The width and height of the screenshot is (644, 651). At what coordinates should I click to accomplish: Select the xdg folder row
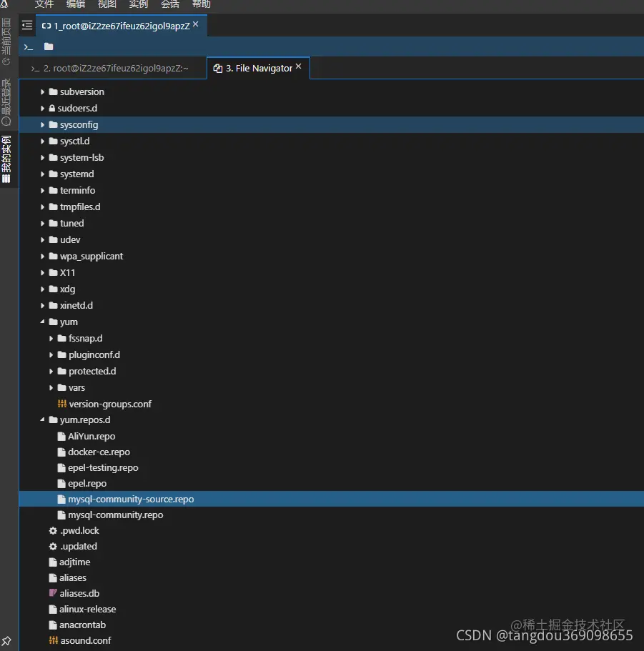pos(332,289)
